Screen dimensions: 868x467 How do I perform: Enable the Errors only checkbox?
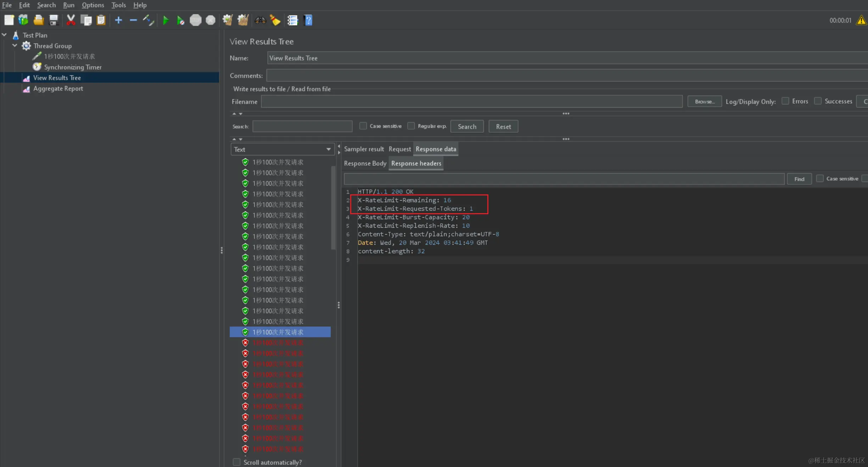tap(785, 101)
